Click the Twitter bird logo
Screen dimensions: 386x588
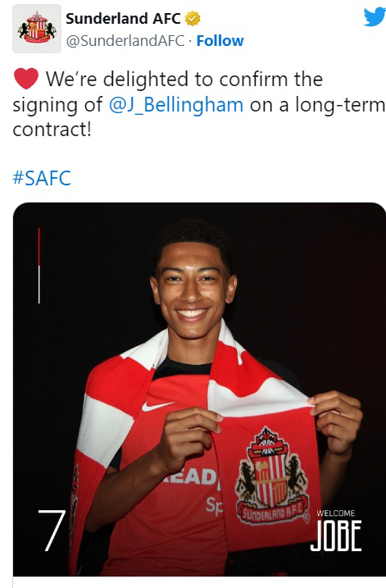(x=375, y=17)
